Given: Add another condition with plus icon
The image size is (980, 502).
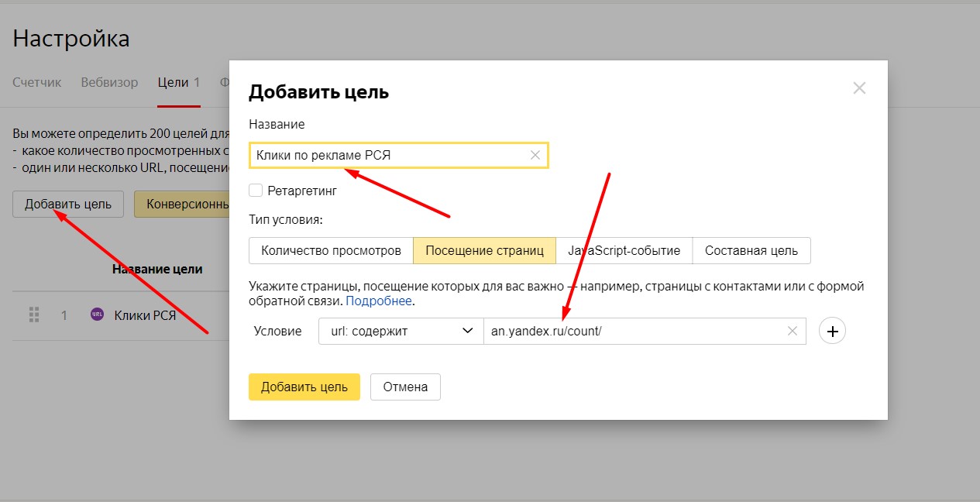Looking at the screenshot, I should (x=832, y=332).
